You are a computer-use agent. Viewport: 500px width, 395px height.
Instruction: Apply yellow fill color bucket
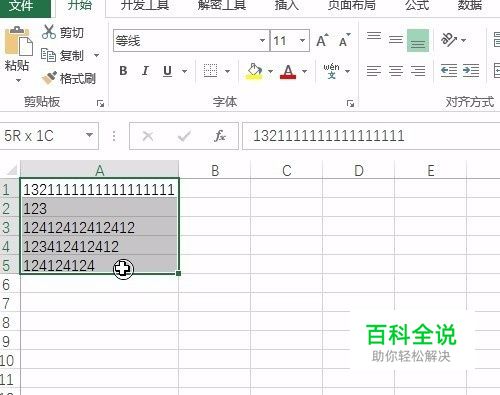click(x=255, y=71)
